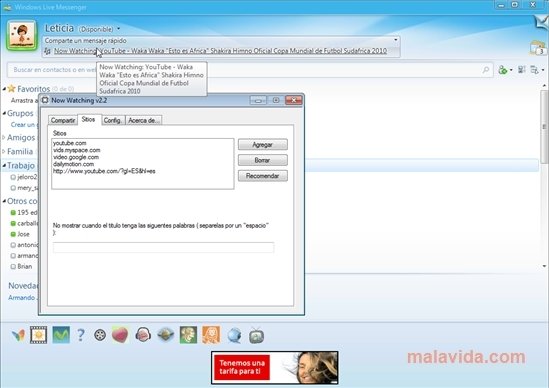Click the blue-green M logo icon
This screenshot has height=388, width=549.
tap(61, 335)
